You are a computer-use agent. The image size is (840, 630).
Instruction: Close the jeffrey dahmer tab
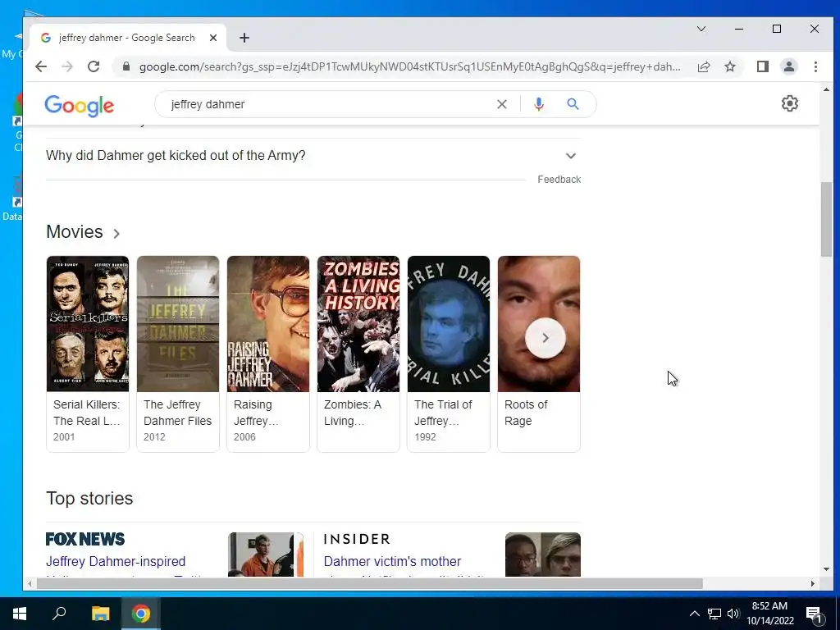[213, 38]
